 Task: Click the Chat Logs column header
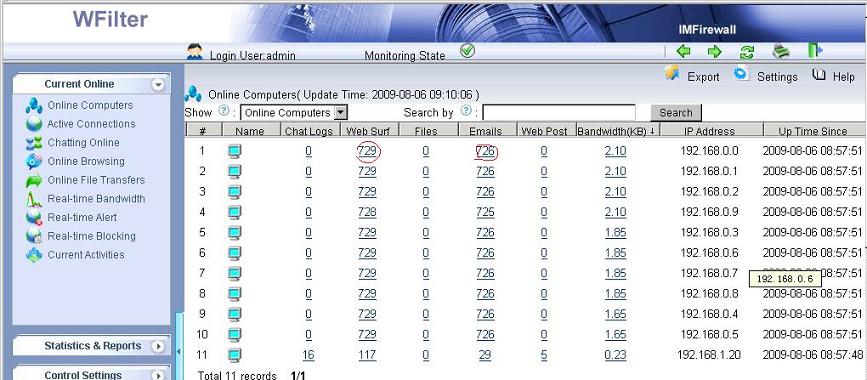(309, 131)
